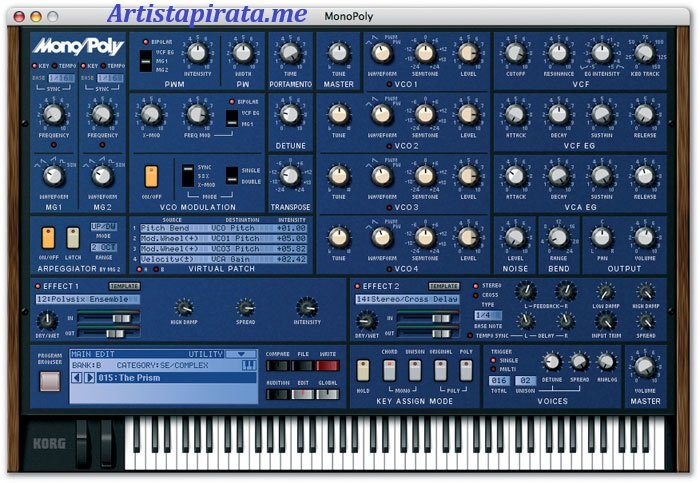The height and width of the screenshot is (483, 700).
Task: Go to the previous program with left arrow
Action: click(77, 378)
